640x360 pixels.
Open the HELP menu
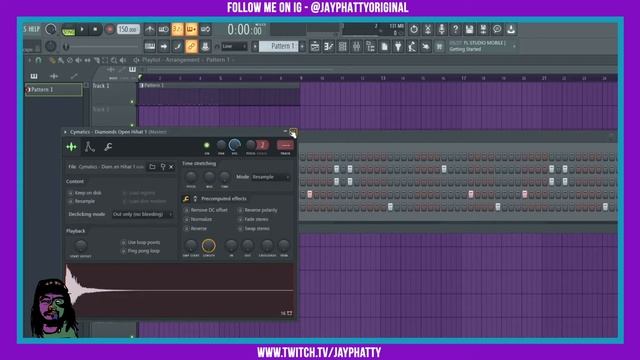34,29
